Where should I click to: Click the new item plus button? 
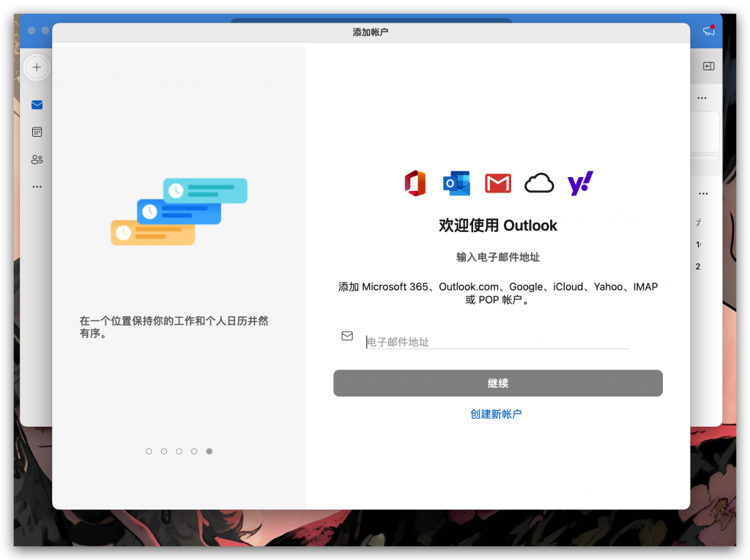coord(37,67)
